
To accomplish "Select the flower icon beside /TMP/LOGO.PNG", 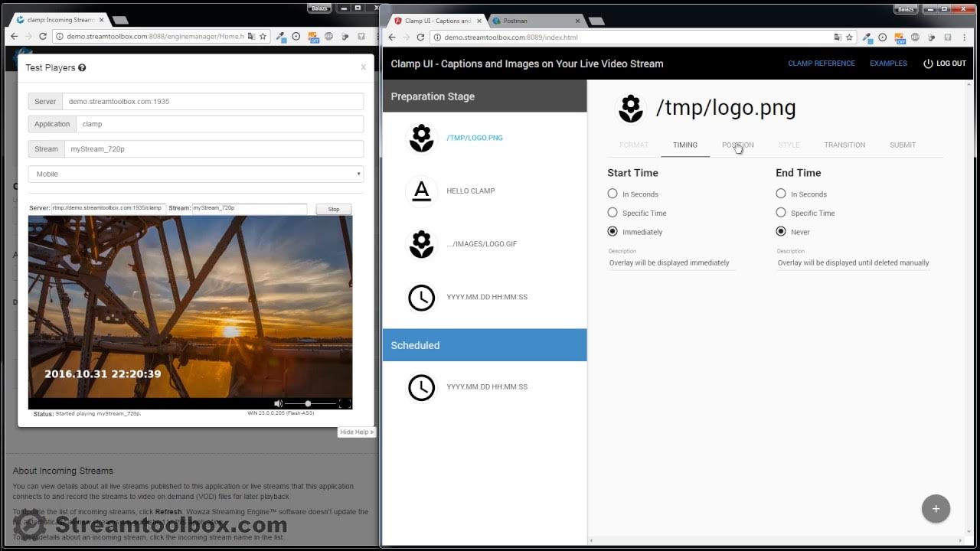I will pos(421,138).
